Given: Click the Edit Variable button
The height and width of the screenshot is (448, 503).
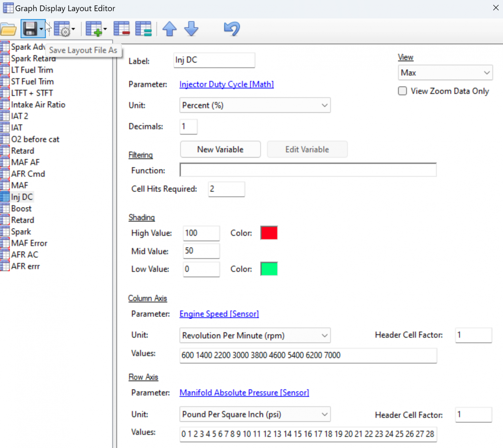Looking at the screenshot, I should (307, 149).
